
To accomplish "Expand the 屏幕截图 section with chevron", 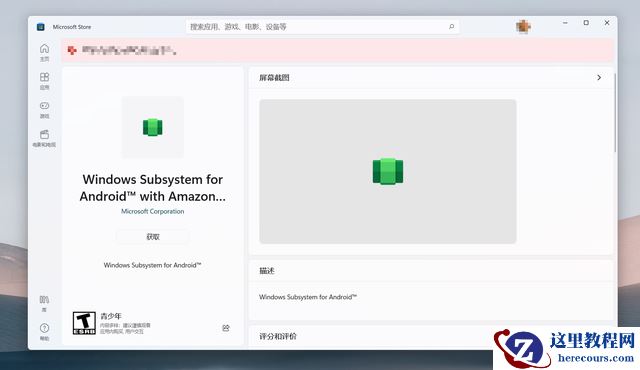I will point(599,78).
